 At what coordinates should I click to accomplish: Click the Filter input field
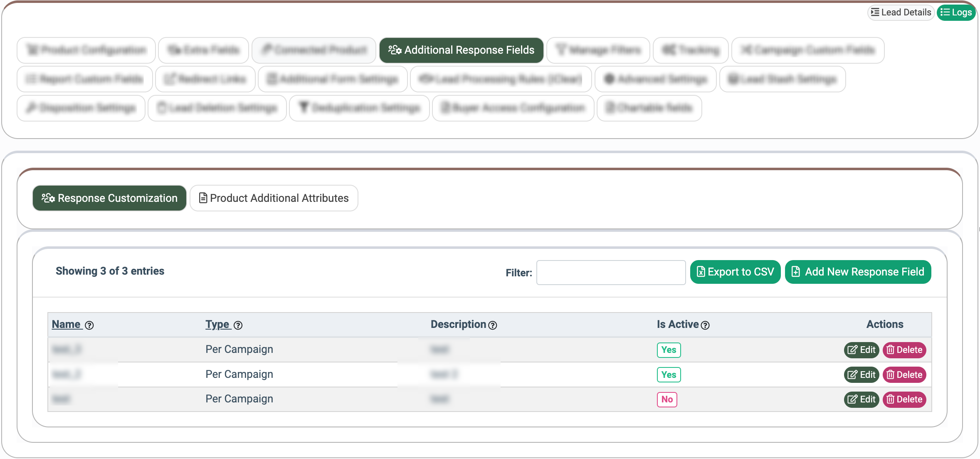click(x=611, y=273)
